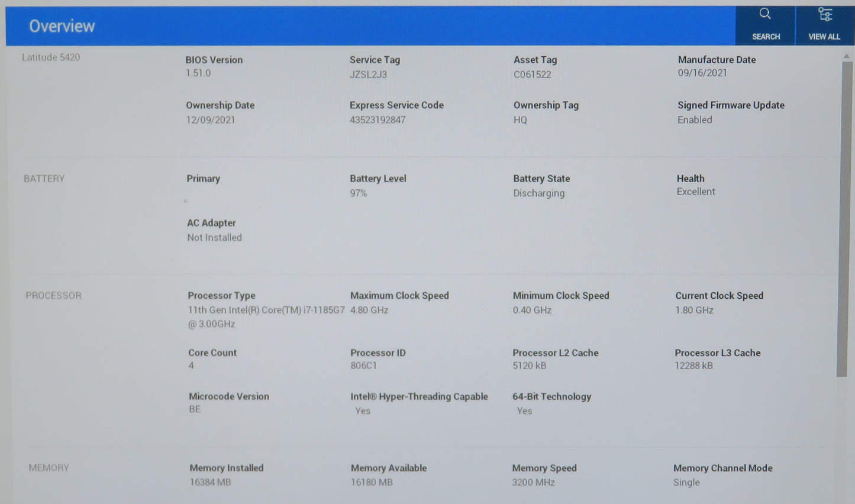Click the Manufacture Date 09/16/2021 value

[702, 73]
